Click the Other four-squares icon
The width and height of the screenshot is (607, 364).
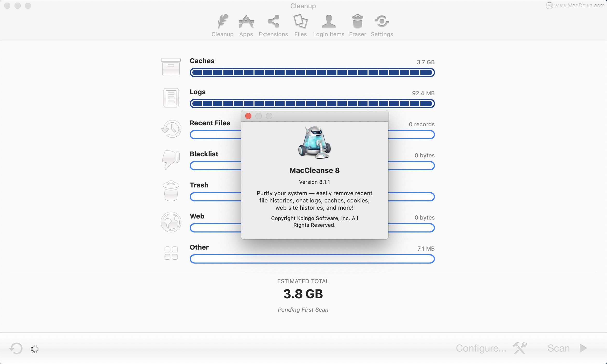(171, 253)
